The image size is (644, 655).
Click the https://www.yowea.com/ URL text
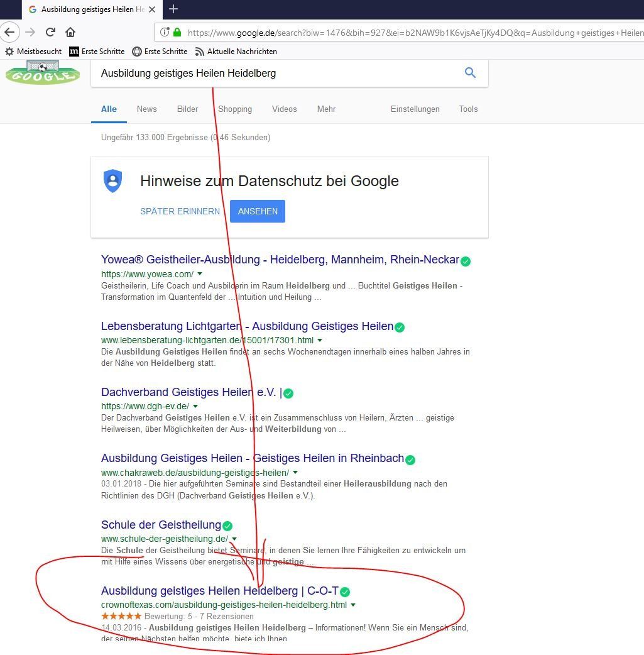148,274
